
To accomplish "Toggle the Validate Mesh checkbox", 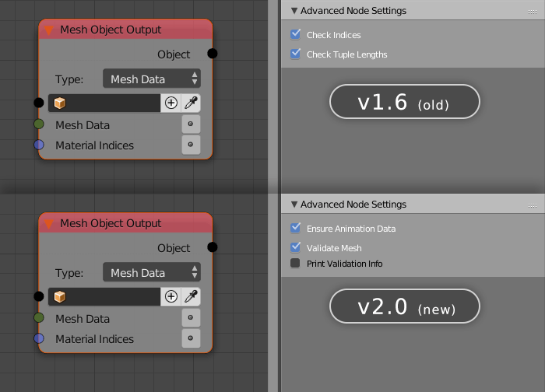I will tap(295, 247).
